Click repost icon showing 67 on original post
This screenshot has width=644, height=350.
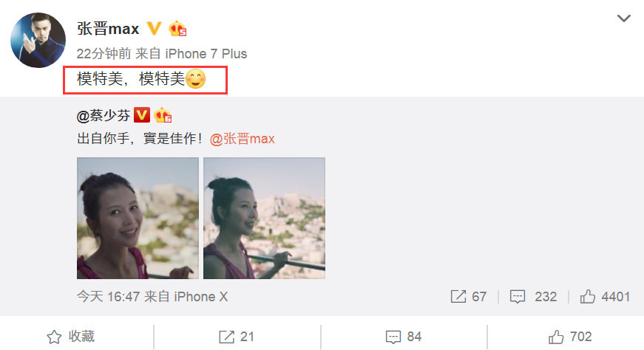[x=468, y=296]
